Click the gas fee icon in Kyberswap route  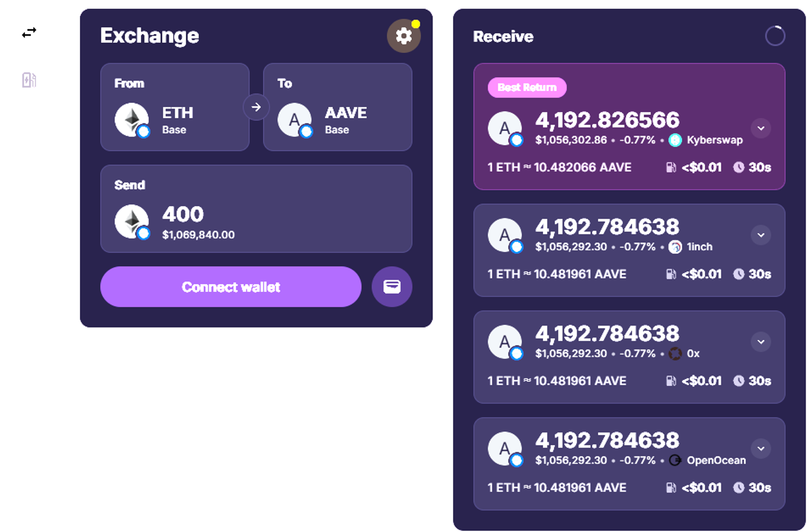tap(671, 168)
